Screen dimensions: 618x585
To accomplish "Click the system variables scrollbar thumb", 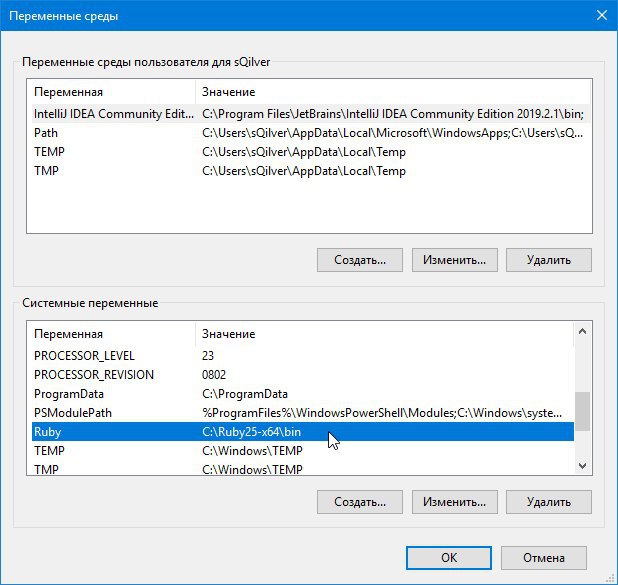I will [x=582, y=411].
